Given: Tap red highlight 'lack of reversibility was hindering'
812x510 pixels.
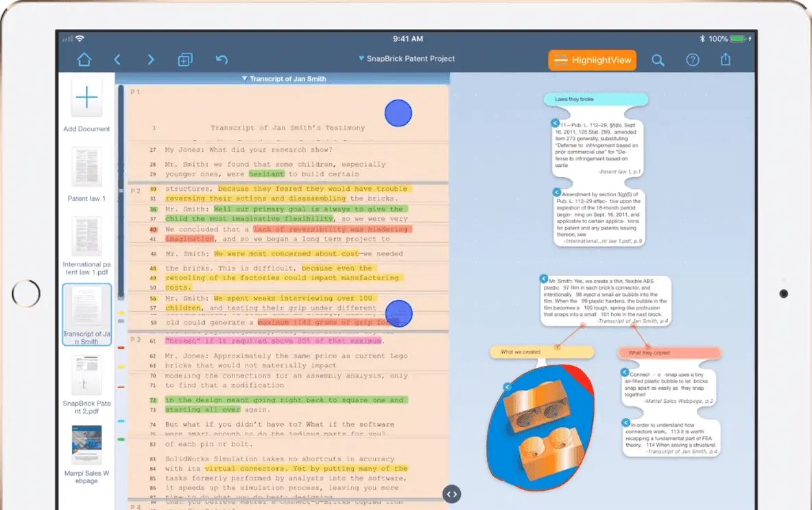Looking at the screenshot, I should pos(333,229).
